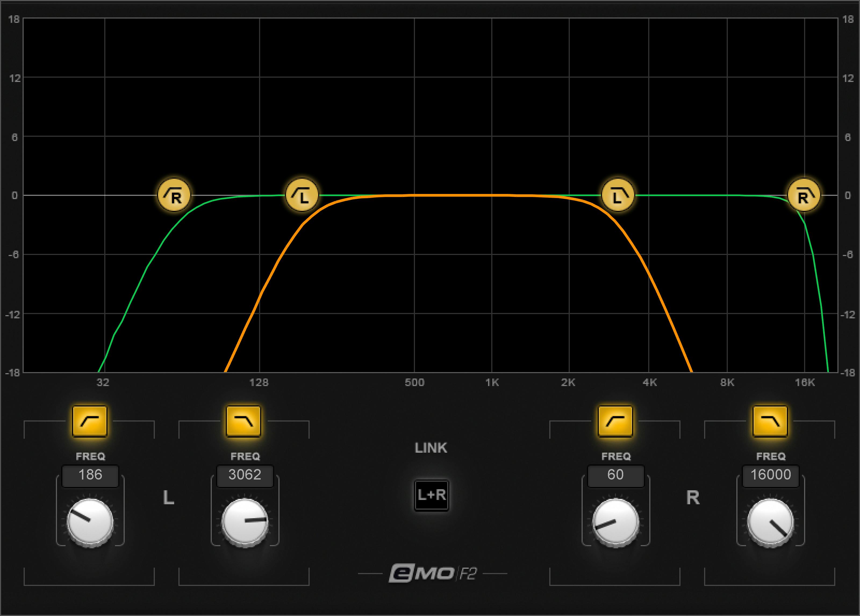Click the right low-pass frequency knob
Image resolution: width=860 pixels, height=616 pixels.
click(x=771, y=522)
